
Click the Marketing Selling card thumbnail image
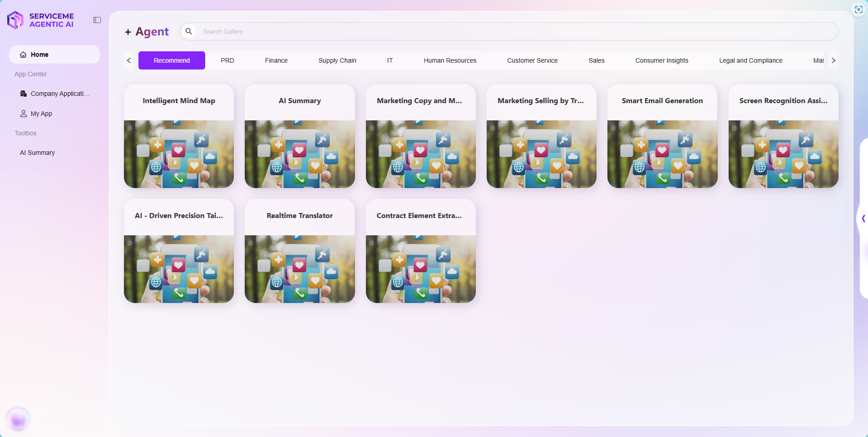coord(542,154)
